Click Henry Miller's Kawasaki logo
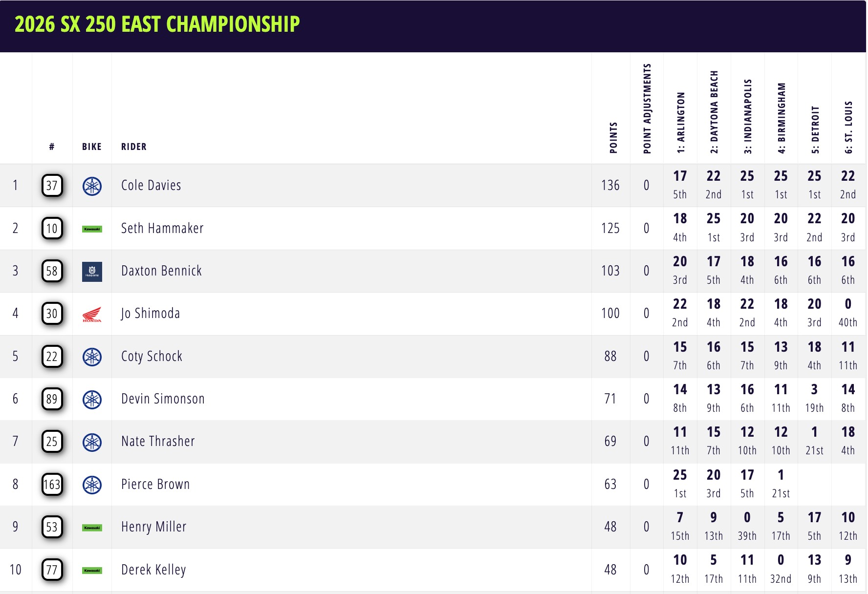The image size is (868, 594). pos(92,528)
